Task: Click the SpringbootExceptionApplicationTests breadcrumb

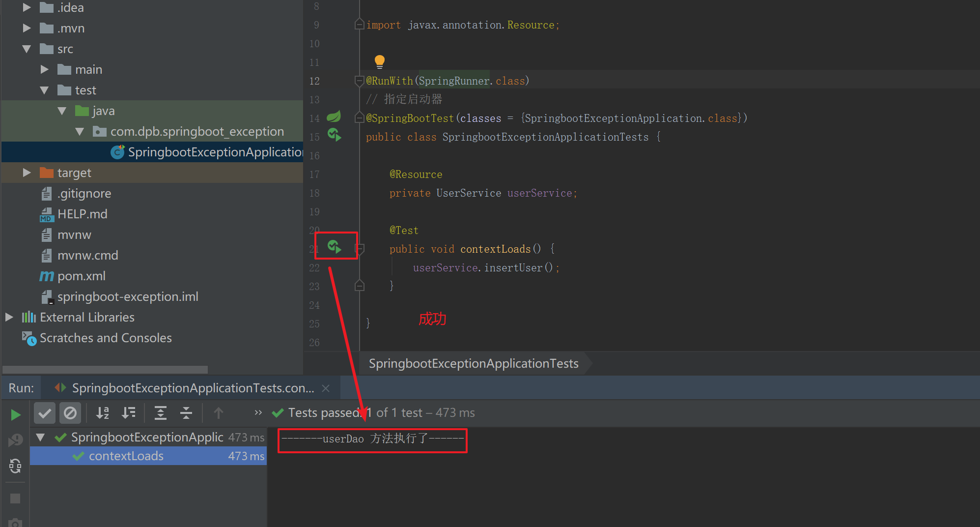Action: [x=474, y=363]
